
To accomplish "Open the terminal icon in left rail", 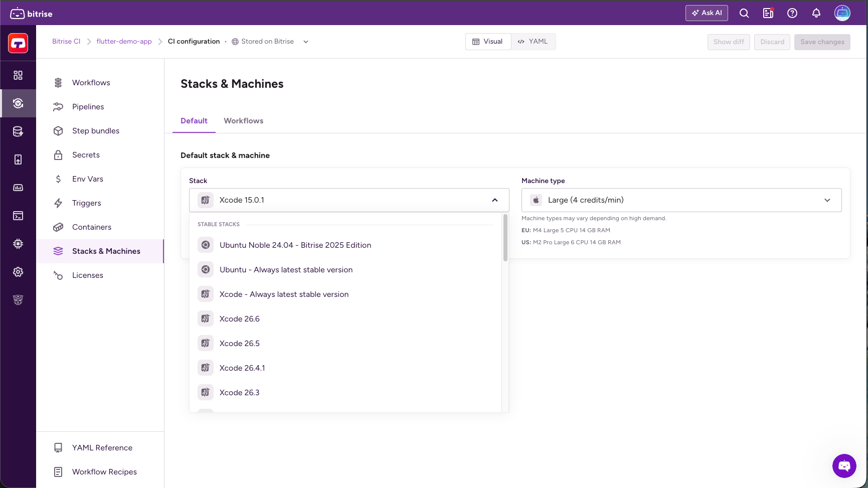I will (x=18, y=216).
